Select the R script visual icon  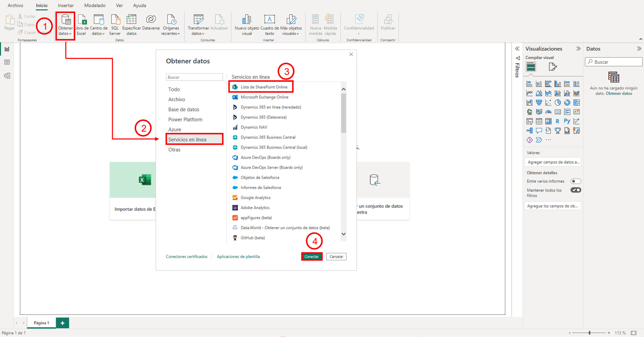pyautogui.click(x=557, y=121)
